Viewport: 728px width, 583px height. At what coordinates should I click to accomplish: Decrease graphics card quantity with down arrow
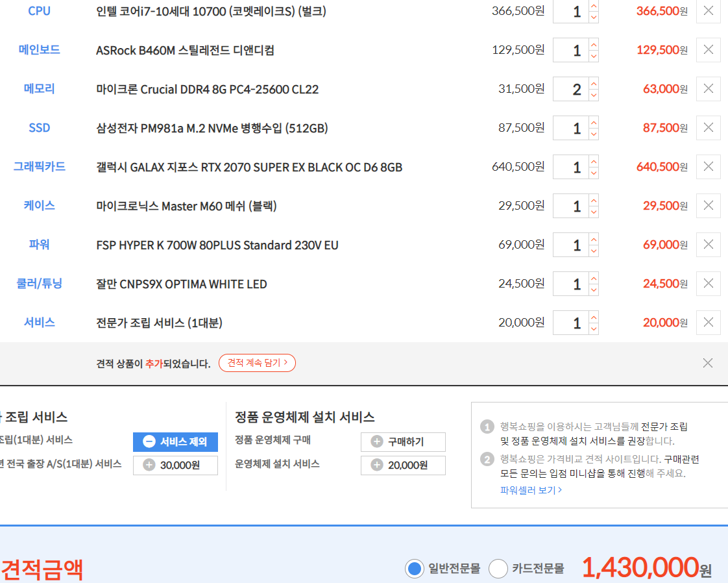coord(593,173)
